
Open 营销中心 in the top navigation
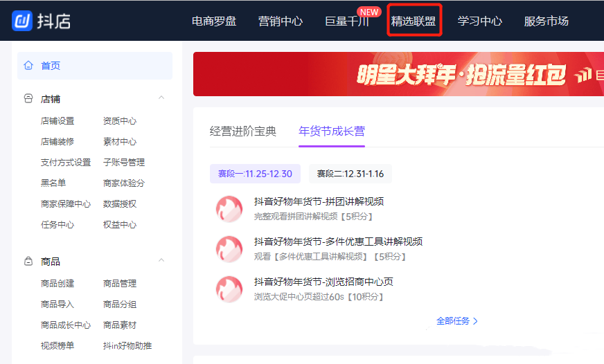pos(281,21)
